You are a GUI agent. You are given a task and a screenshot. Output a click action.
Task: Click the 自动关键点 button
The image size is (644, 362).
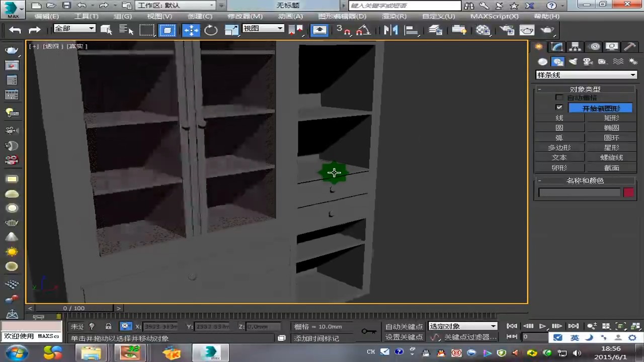pyautogui.click(x=404, y=326)
